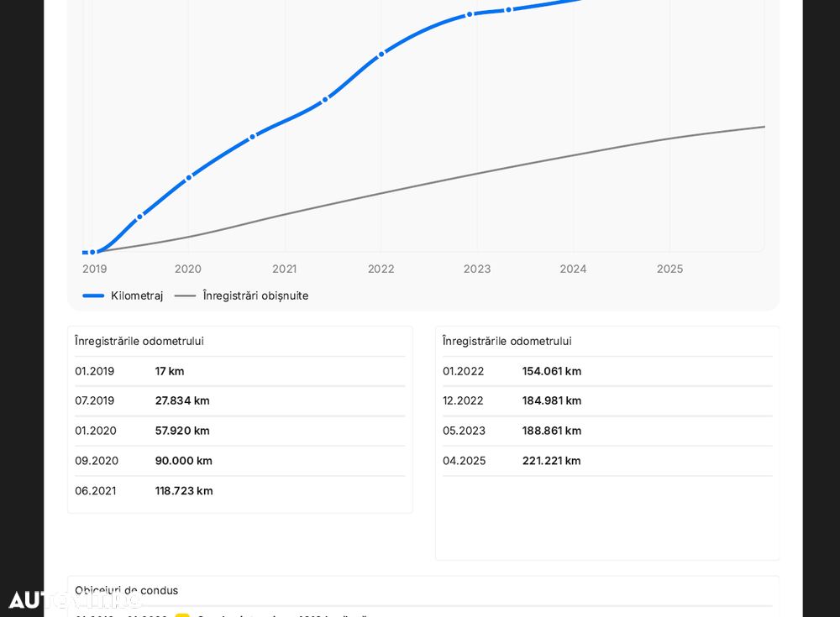Click the 184.981 km reading for 12.2022
The image size is (840, 617).
(551, 400)
